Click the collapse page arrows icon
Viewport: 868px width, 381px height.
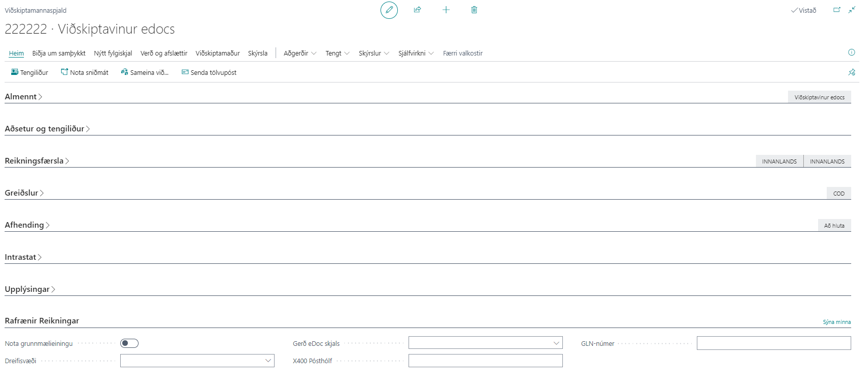(x=852, y=10)
